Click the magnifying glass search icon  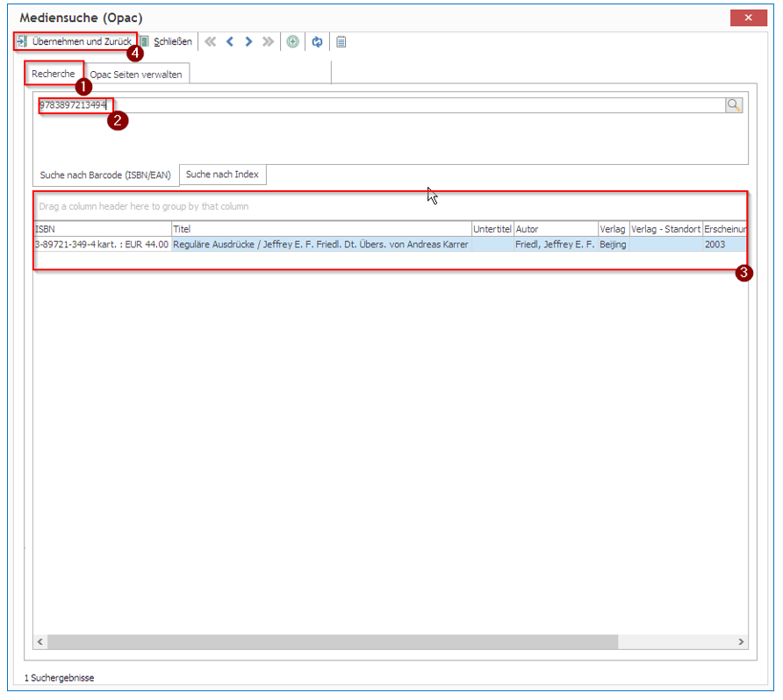point(734,104)
